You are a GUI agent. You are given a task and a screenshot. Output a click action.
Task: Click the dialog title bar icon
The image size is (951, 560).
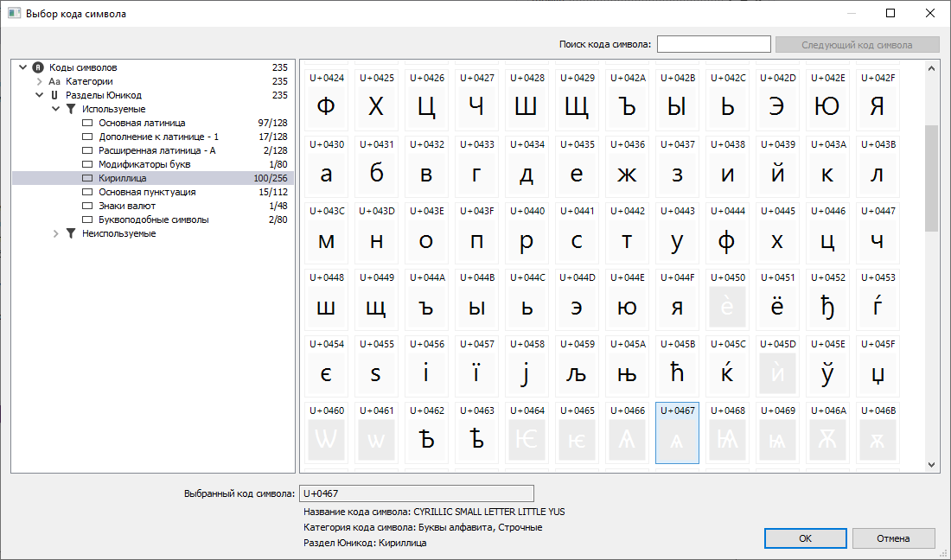[14, 13]
